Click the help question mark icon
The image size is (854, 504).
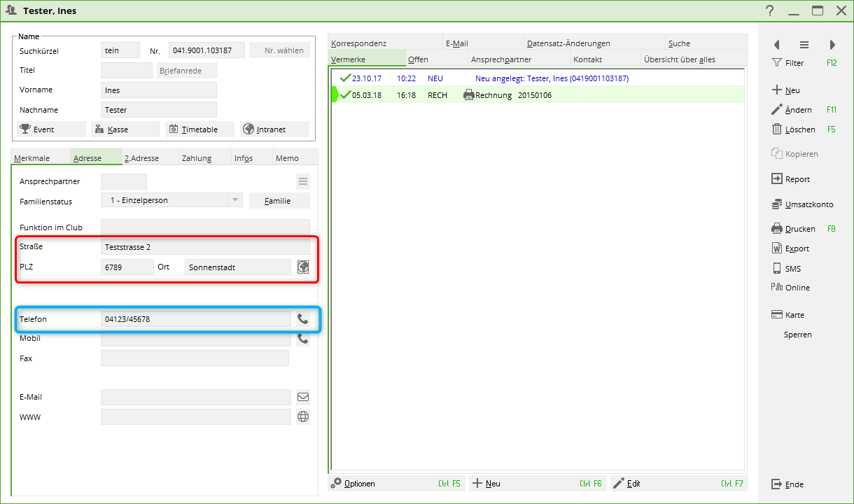[770, 10]
